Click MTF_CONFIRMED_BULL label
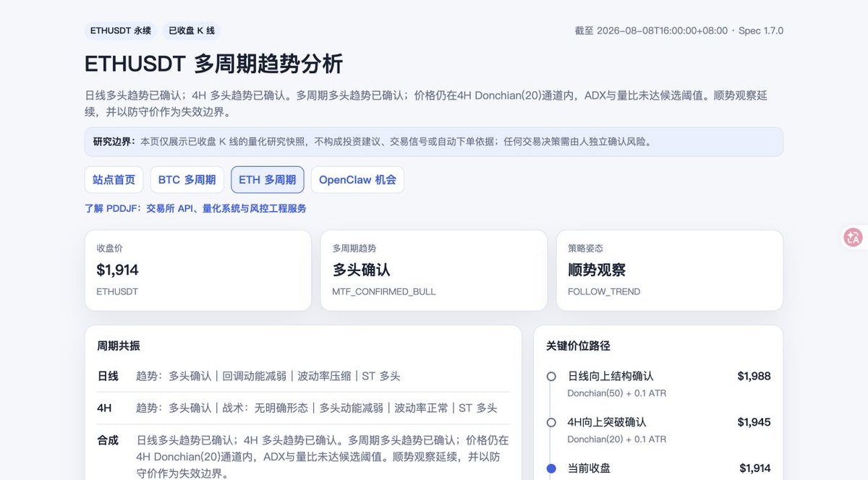This screenshot has width=868, height=480. pyautogui.click(x=384, y=292)
